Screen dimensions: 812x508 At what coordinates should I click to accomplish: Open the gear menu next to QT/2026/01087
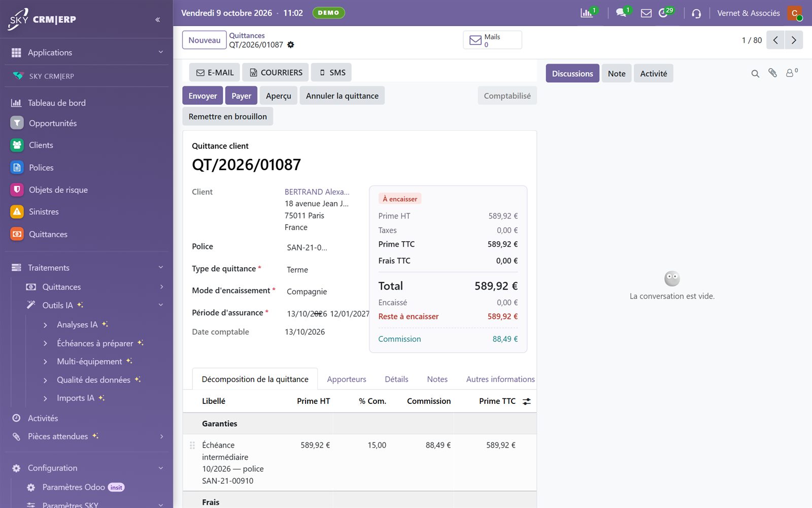[291, 45]
